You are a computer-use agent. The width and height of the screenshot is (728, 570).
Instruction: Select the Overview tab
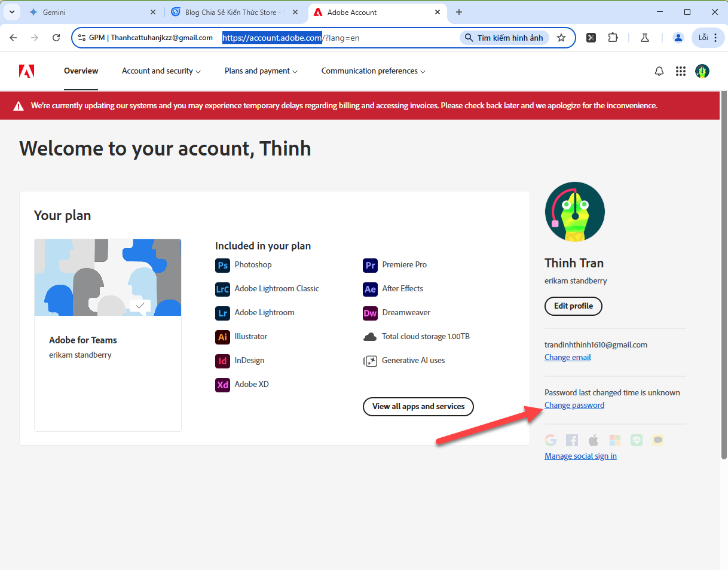tap(81, 71)
